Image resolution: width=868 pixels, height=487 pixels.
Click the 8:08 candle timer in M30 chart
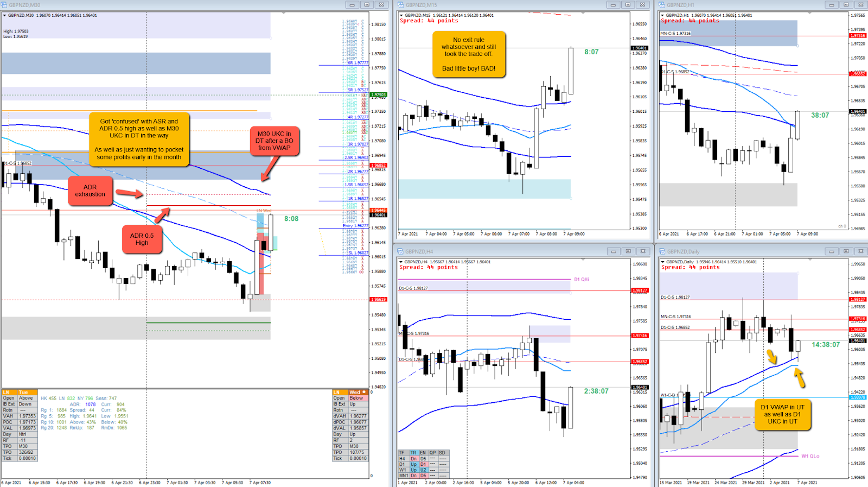[x=291, y=219]
